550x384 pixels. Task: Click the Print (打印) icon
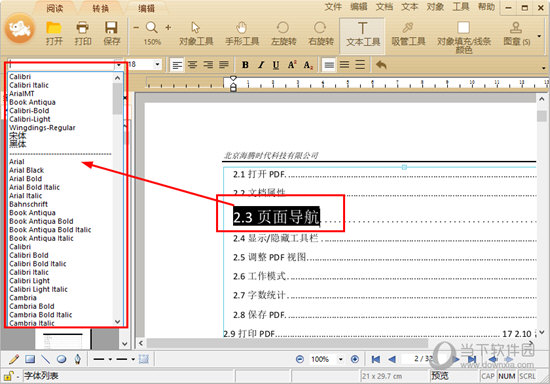click(x=82, y=28)
